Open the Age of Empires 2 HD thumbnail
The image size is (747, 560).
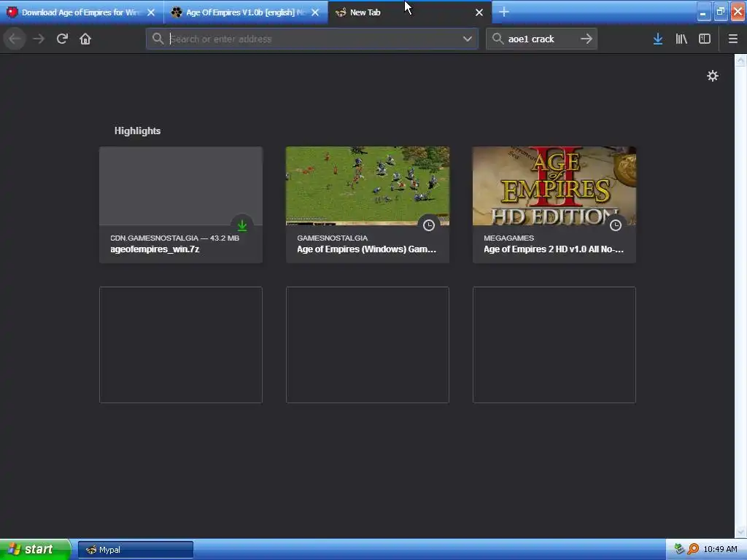554,186
